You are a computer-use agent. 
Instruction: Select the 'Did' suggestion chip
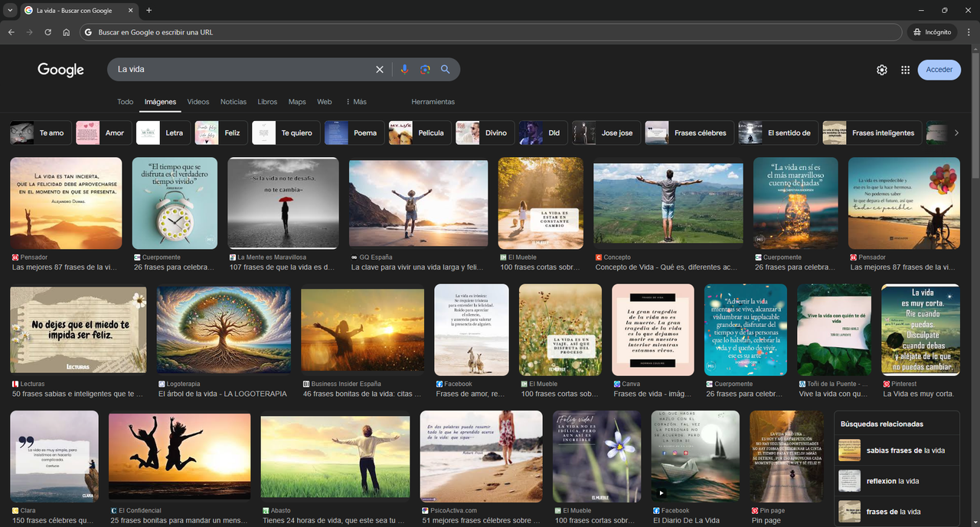(x=542, y=133)
